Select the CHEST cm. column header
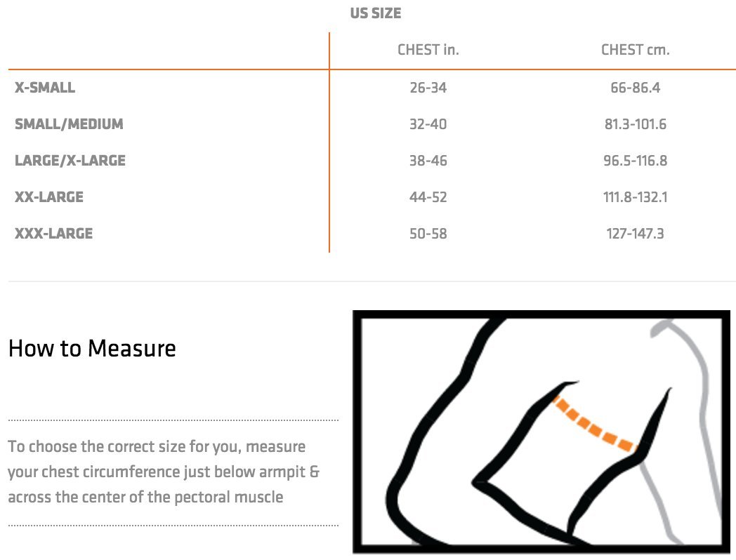The height and width of the screenshot is (560, 736). [636, 50]
